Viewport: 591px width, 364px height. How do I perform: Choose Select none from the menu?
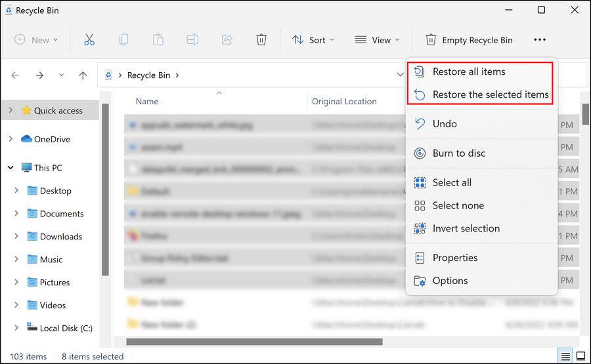coord(482,205)
